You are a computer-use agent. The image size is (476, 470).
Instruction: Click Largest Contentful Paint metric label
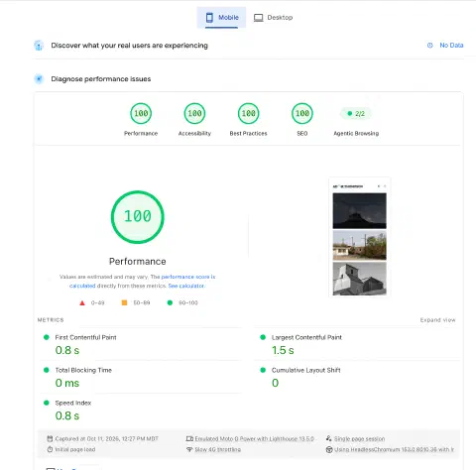306,337
